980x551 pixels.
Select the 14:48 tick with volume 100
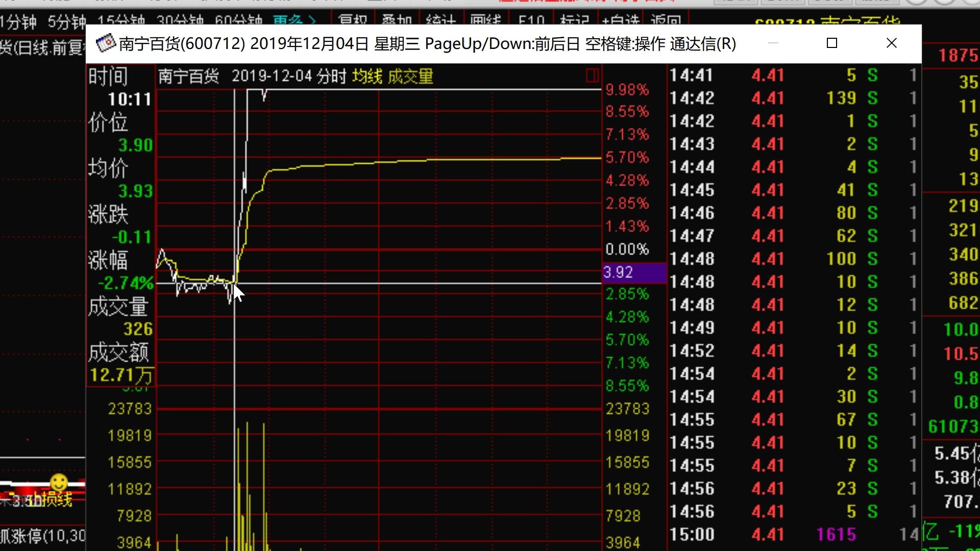click(x=794, y=259)
